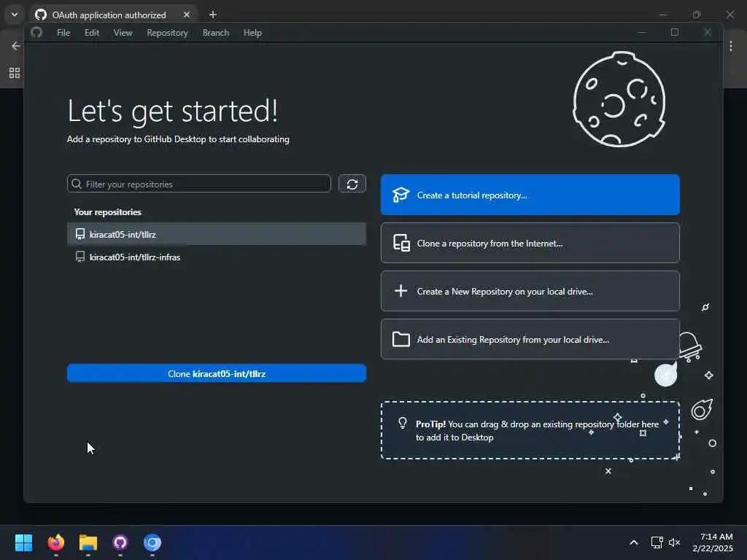Click the search magnifier icon in filter
This screenshot has height=560, width=747.
click(77, 184)
